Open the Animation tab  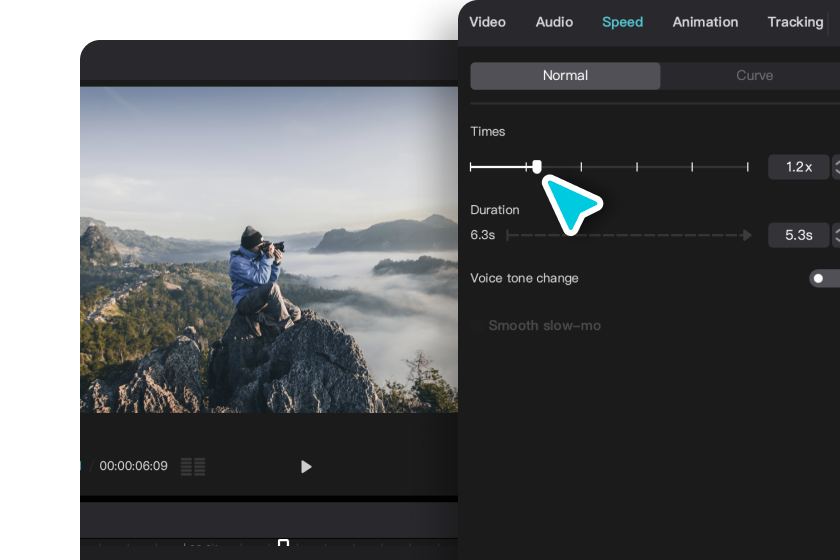point(705,22)
